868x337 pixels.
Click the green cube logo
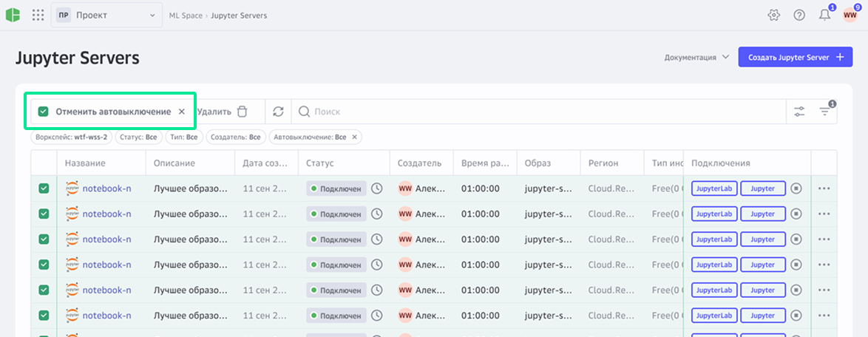(13, 15)
